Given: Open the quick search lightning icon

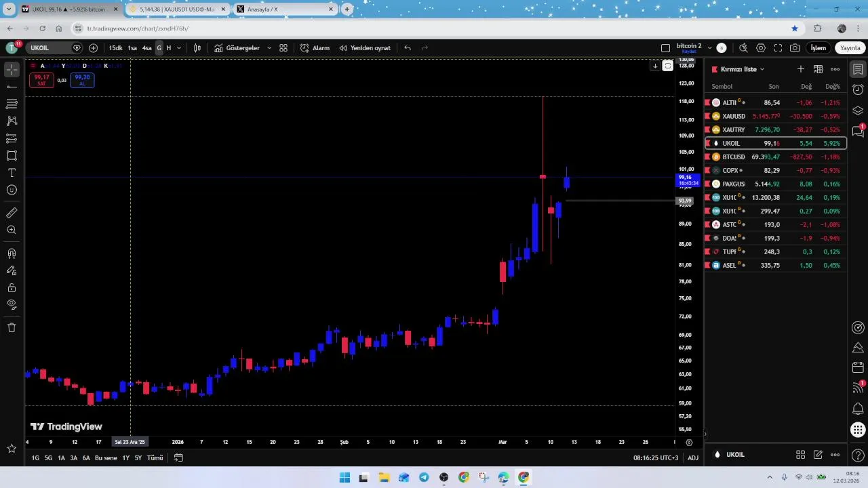Looking at the screenshot, I should click(743, 48).
